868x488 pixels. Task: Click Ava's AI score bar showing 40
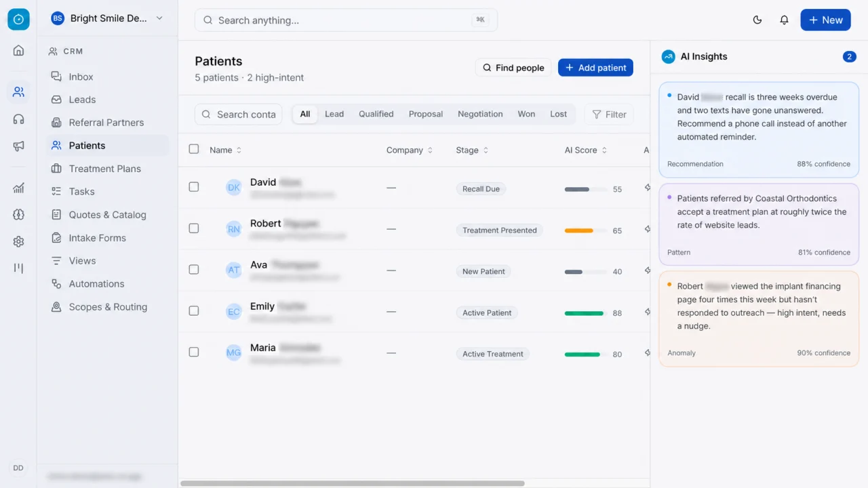click(586, 272)
